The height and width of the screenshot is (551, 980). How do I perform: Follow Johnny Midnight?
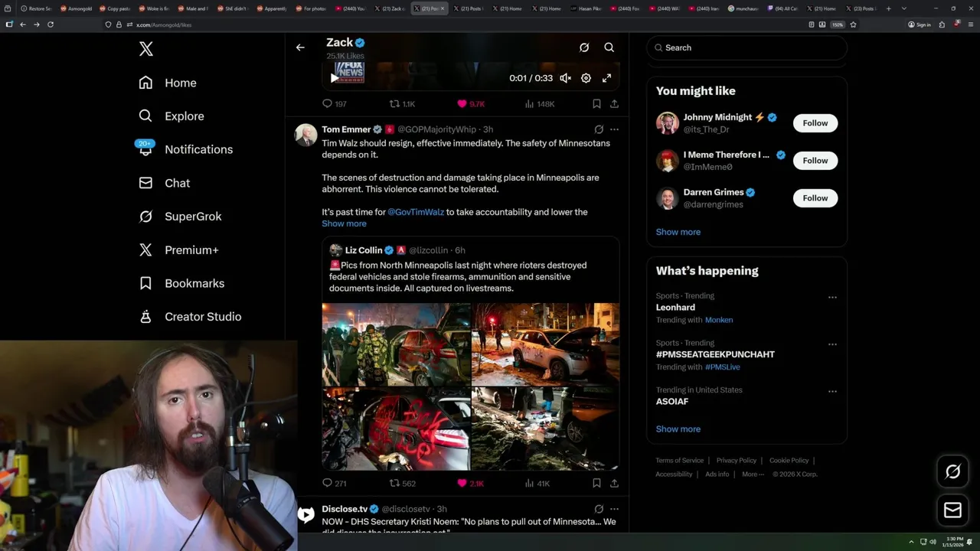(x=815, y=123)
